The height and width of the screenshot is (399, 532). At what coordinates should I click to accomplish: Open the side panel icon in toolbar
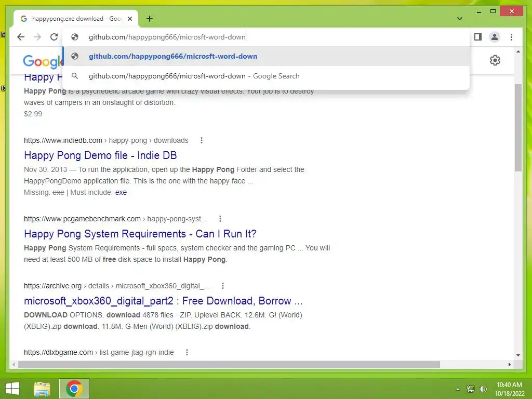(478, 37)
